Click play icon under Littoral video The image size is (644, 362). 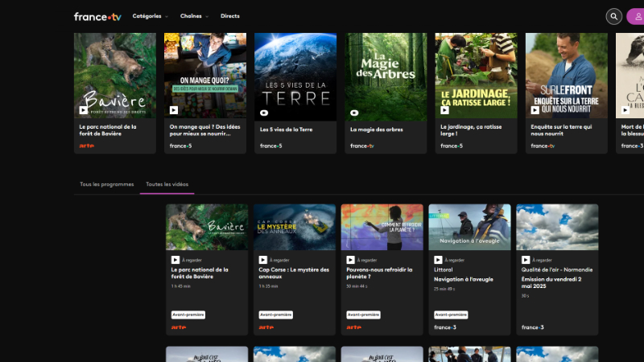coord(438,260)
